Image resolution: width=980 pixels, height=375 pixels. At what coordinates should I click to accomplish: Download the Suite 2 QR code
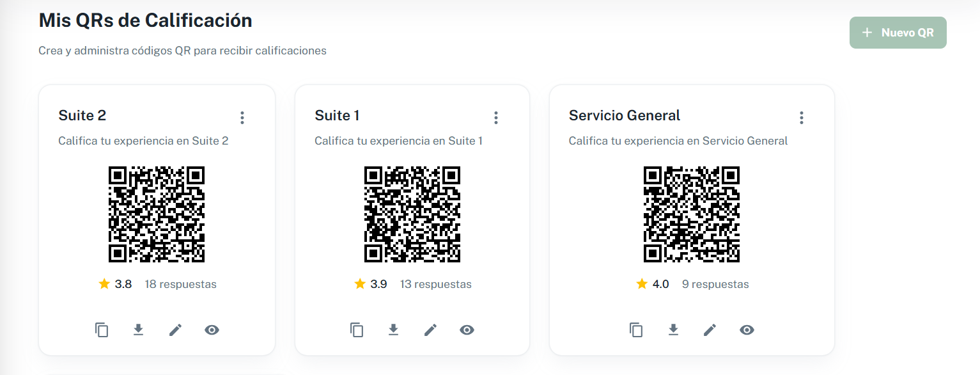pyautogui.click(x=138, y=330)
